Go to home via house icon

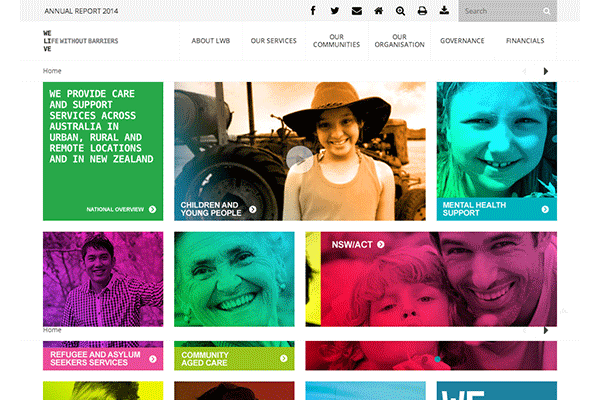(378, 11)
